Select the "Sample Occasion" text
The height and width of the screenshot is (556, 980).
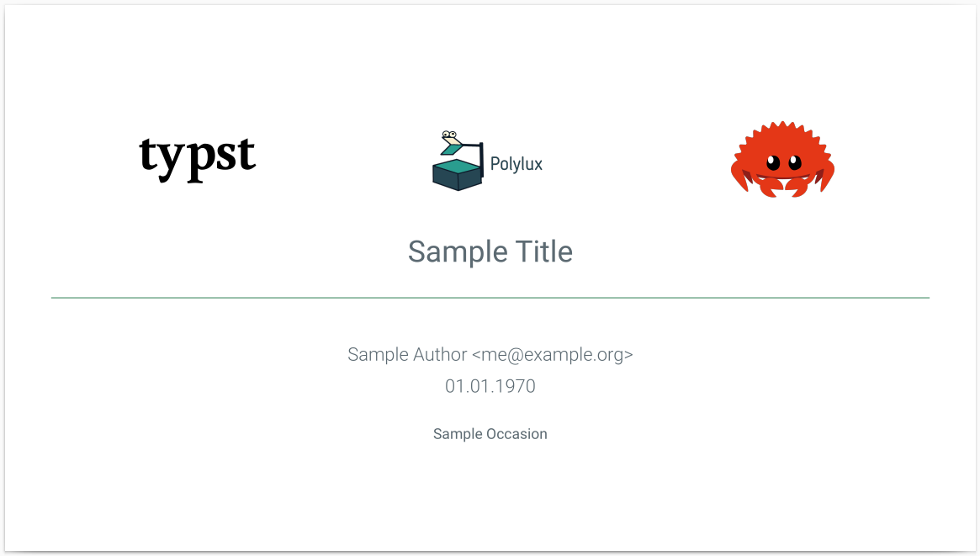tap(490, 434)
